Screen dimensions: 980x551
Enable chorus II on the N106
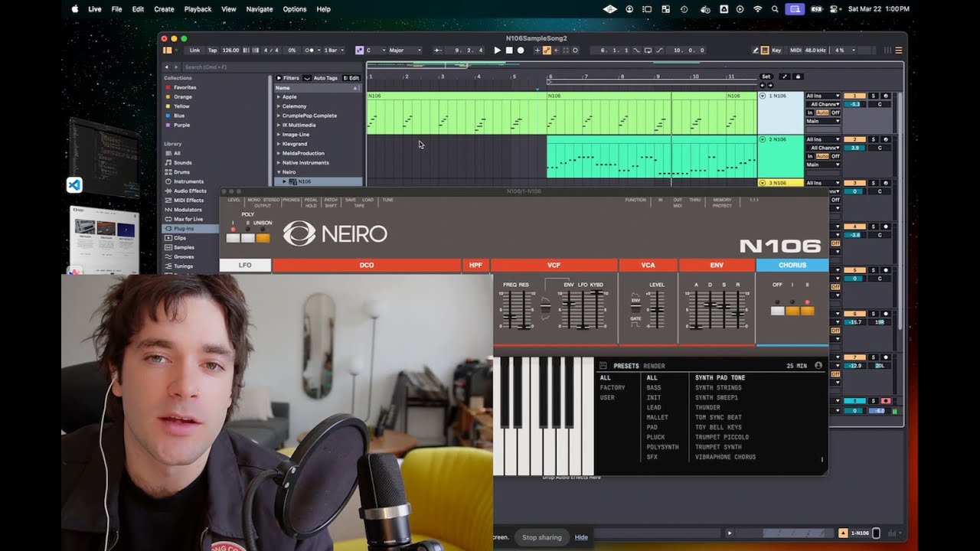click(x=807, y=311)
